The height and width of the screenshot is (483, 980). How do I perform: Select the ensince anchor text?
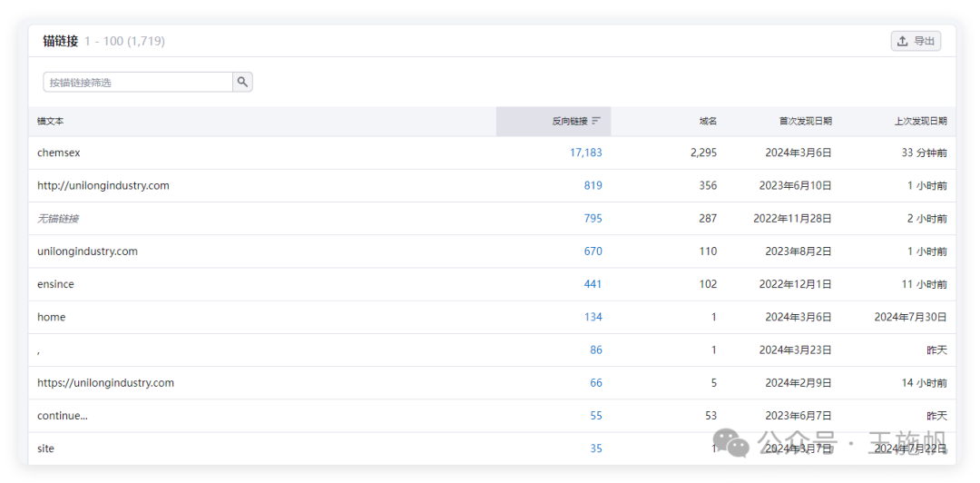(55, 284)
